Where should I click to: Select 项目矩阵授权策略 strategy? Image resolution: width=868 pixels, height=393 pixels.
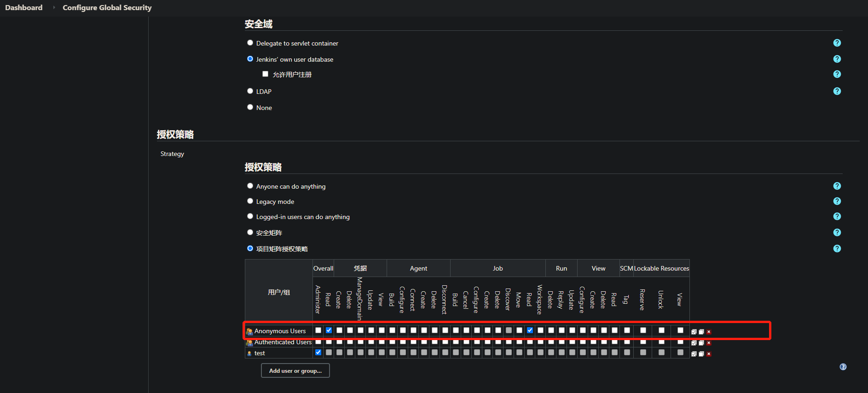coord(250,249)
